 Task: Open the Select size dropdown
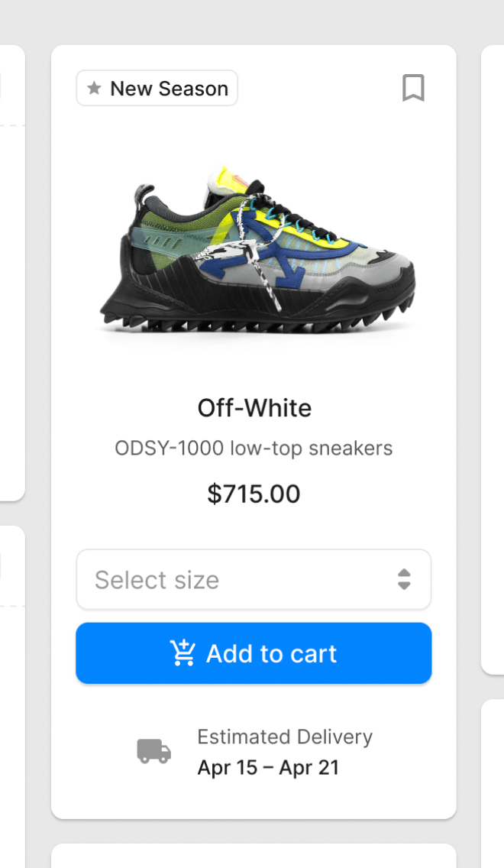(254, 580)
